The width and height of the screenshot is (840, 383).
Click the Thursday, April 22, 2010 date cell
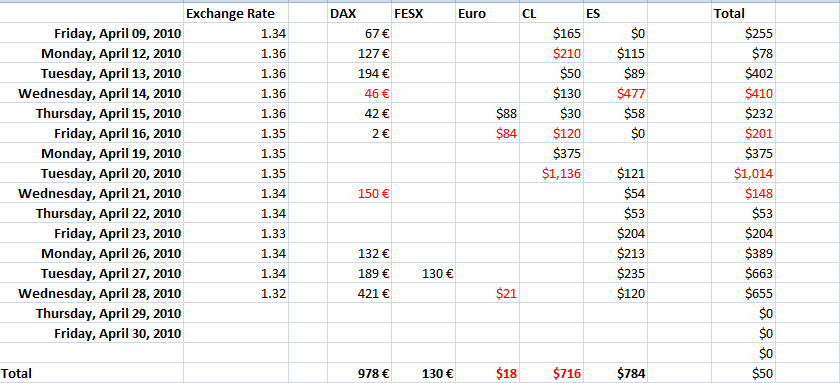[x=92, y=214]
